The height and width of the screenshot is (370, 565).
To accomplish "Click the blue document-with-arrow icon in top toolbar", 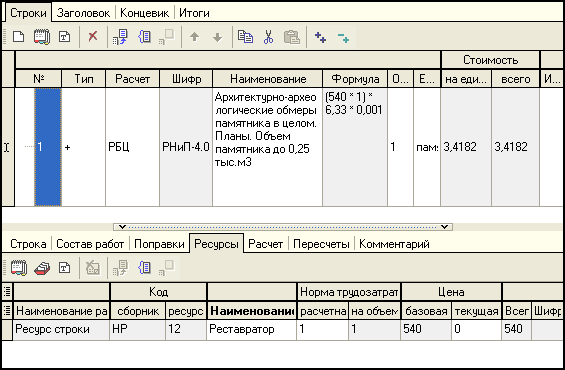I will pos(120,37).
